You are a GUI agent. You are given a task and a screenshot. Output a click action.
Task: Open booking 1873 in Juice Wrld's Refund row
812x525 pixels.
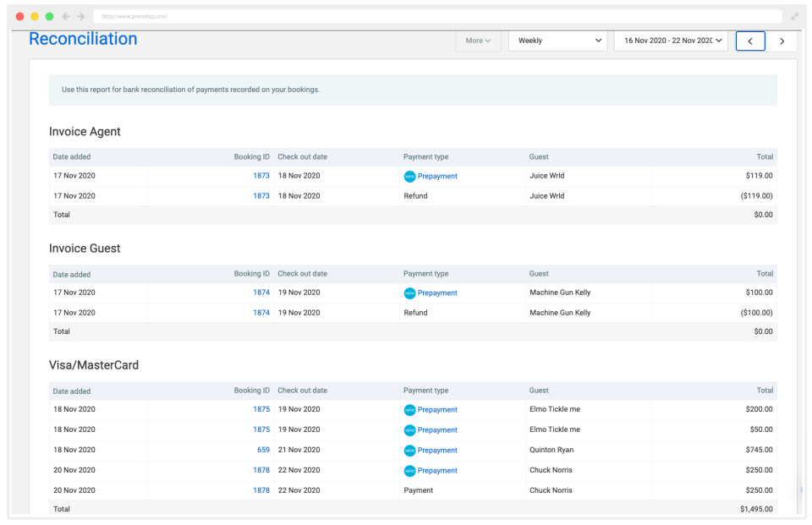coord(261,196)
